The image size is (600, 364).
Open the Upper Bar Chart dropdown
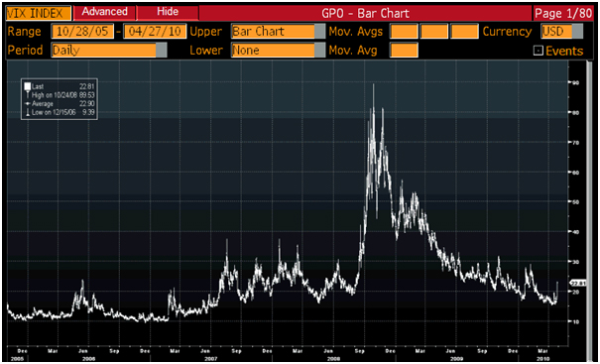[x=279, y=32]
